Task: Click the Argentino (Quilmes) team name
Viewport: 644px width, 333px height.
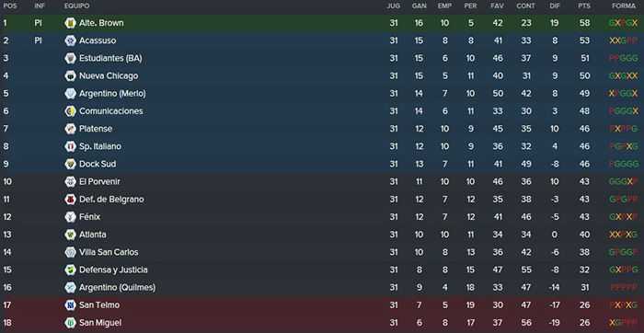Action: point(118,288)
